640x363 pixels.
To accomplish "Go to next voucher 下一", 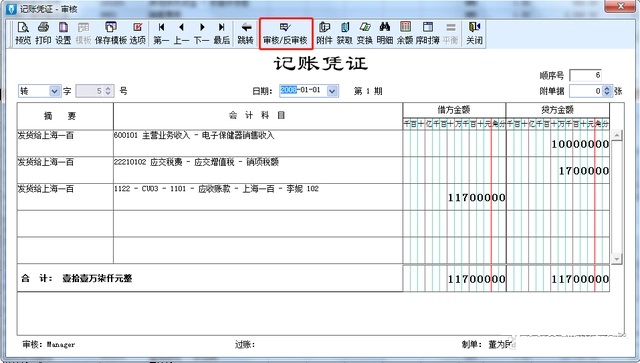I will [201, 33].
